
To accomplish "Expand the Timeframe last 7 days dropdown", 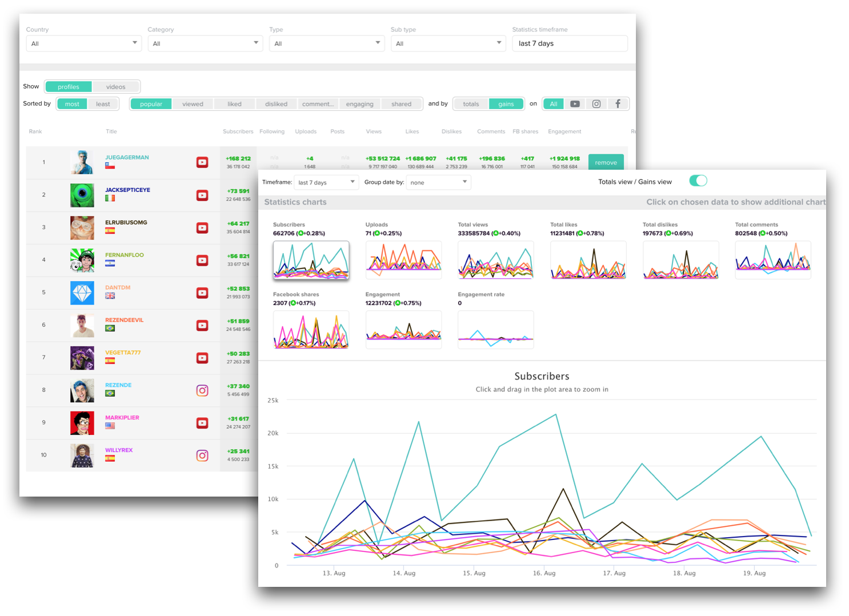I will 326,182.
